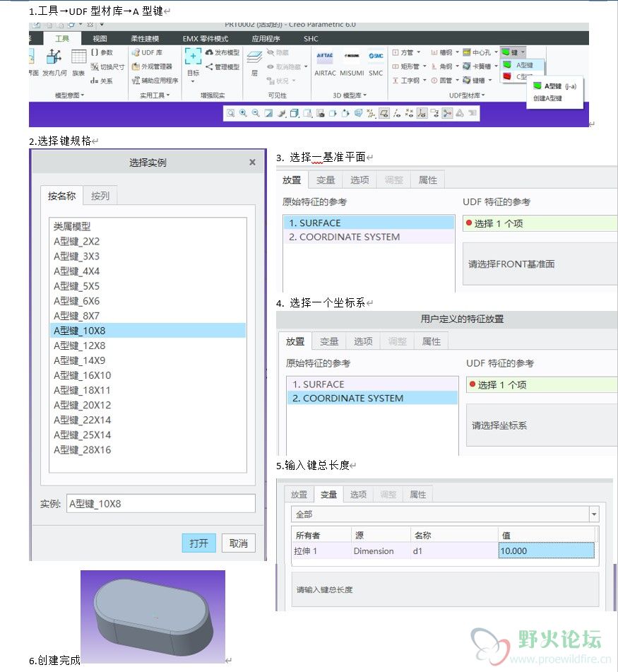Toggle the axis display button in graphics toolbar
The width and height of the screenshot is (618, 672).
pos(397,113)
